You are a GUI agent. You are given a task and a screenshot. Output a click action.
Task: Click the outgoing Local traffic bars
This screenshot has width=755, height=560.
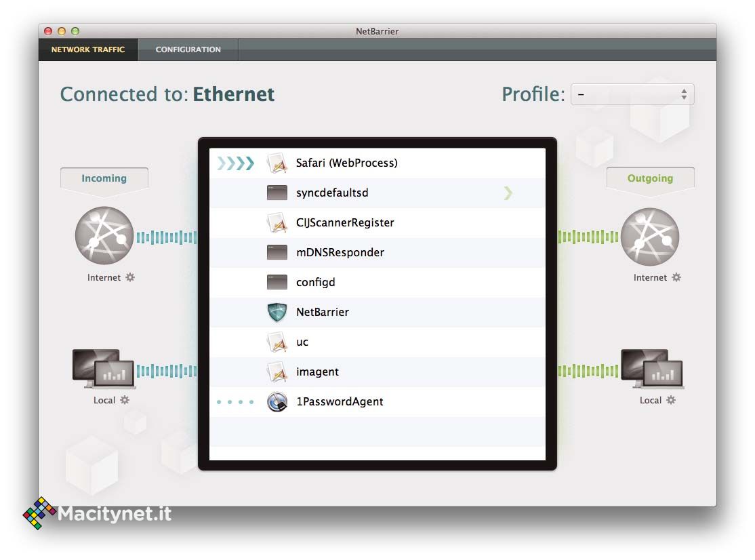tap(588, 371)
